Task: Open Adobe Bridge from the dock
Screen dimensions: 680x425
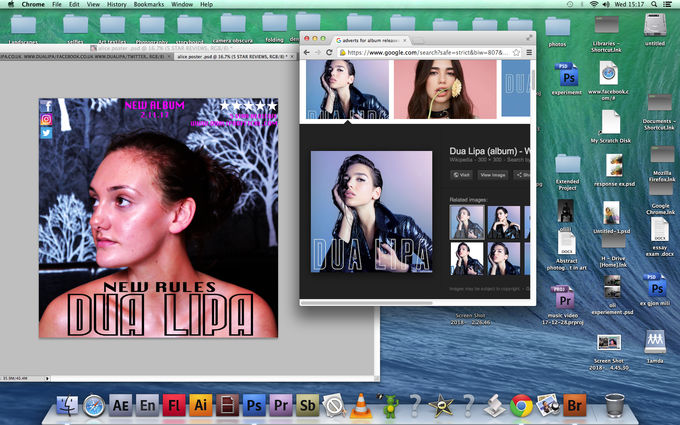Action: pyautogui.click(x=575, y=405)
